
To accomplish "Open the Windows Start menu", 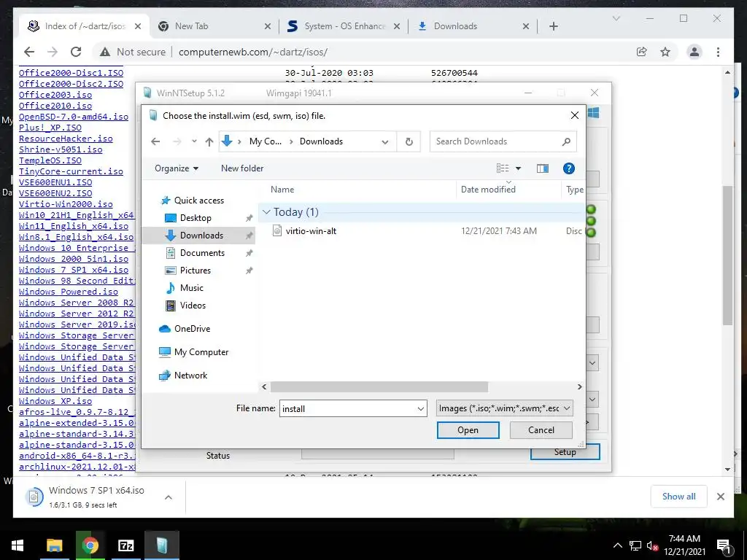I will 18,545.
